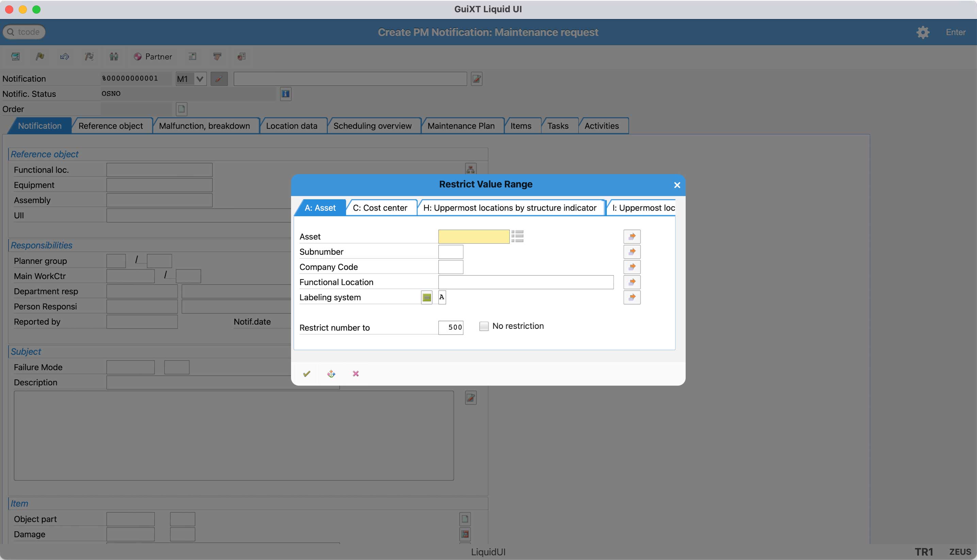Open the Reference object tab

(x=111, y=126)
